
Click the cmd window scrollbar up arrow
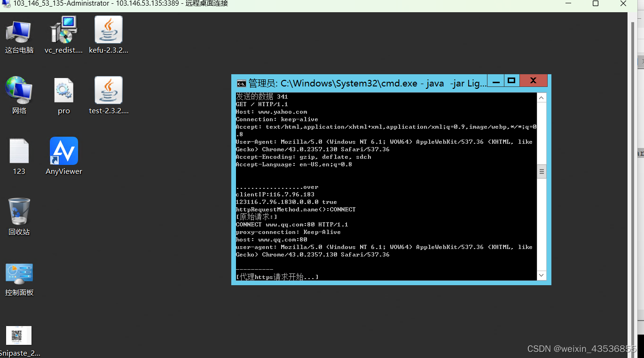542,98
